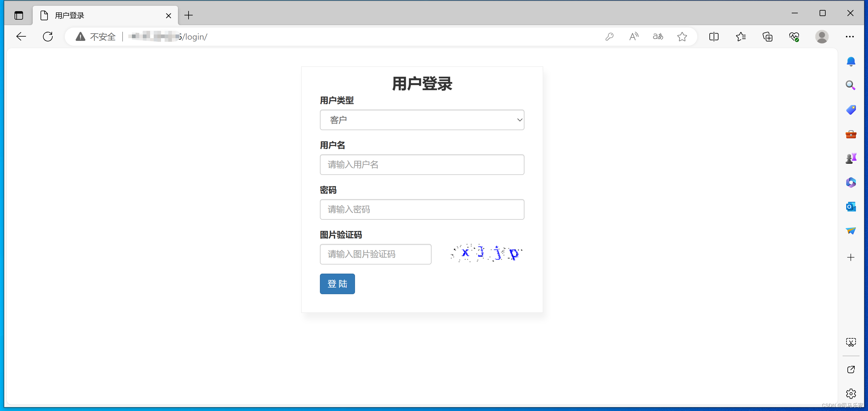The width and height of the screenshot is (868, 411).
Task: Expand the 用户类型 dropdown showing 客户
Action: [x=422, y=120]
